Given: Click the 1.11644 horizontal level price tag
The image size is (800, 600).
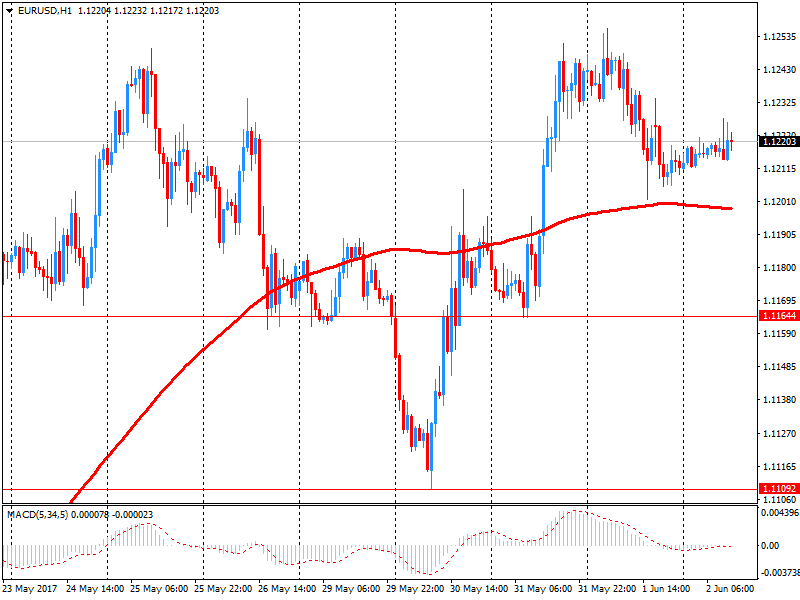Looking at the screenshot, I should (779, 316).
